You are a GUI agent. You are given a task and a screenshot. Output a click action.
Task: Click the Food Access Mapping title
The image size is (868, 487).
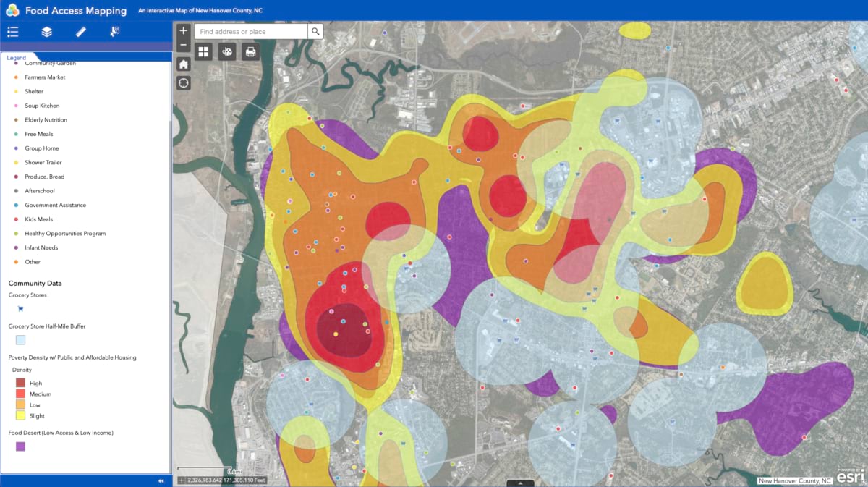pyautogui.click(x=76, y=11)
